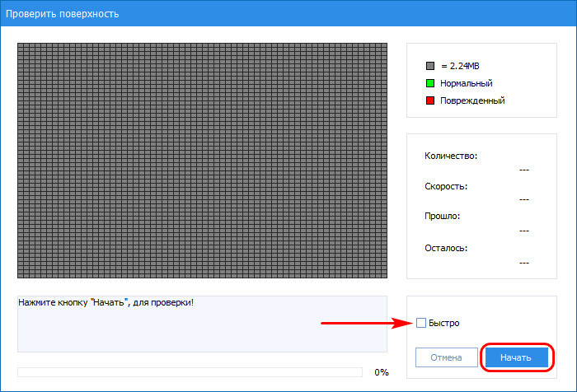Select the "Прошло:" label
Image resolution: width=577 pixels, height=392 pixels.
click(443, 216)
